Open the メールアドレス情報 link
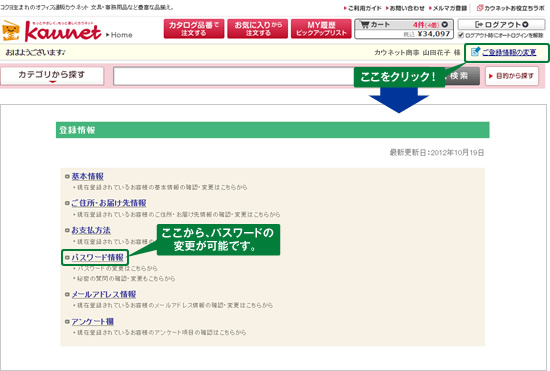 [103, 294]
